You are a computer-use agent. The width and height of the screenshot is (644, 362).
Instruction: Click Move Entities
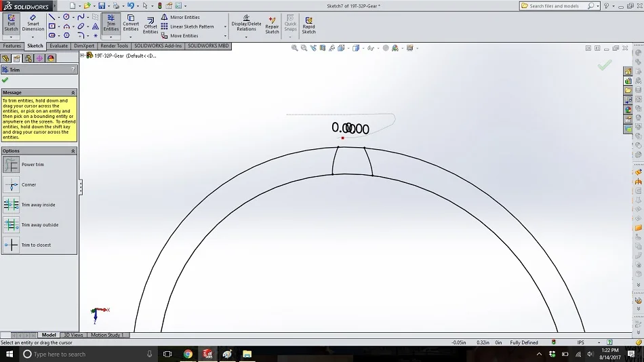coord(180,36)
